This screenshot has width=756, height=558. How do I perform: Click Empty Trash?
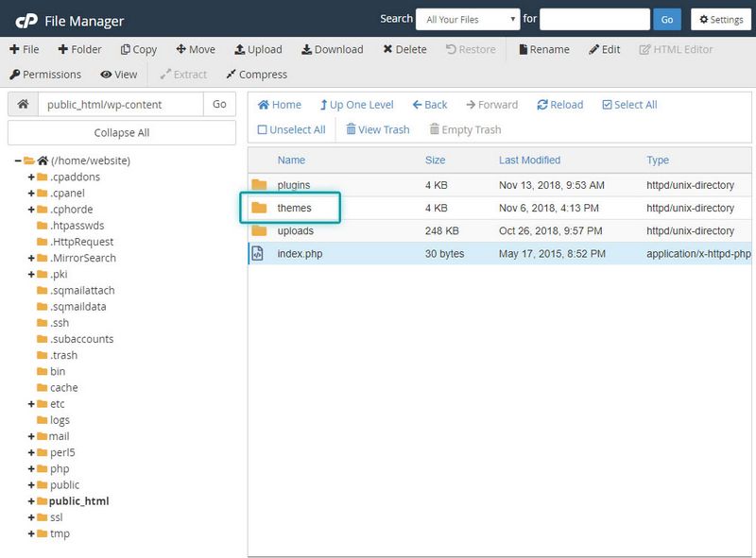click(x=465, y=129)
